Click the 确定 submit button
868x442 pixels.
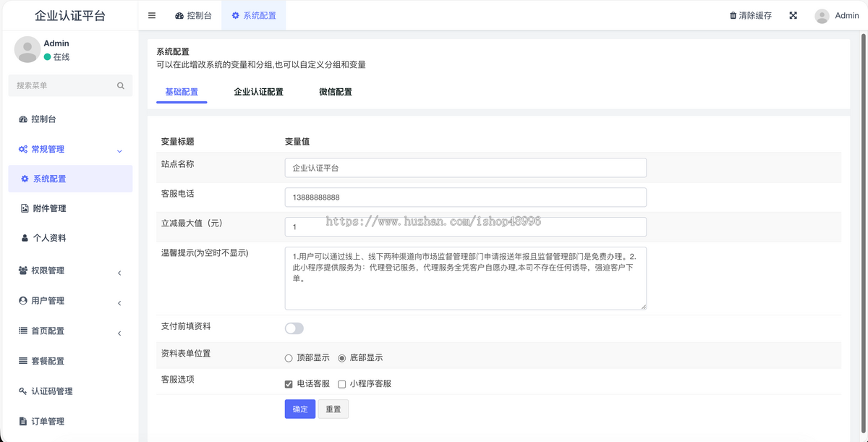coord(300,409)
